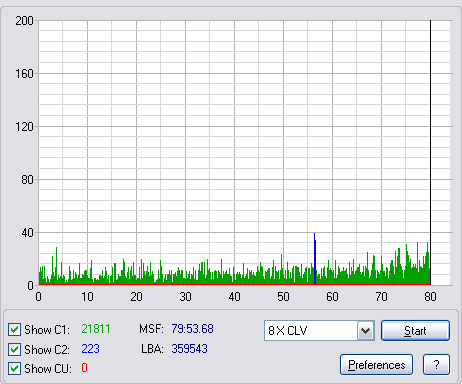Click the black end-of-scan vertical line

click(430, 152)
